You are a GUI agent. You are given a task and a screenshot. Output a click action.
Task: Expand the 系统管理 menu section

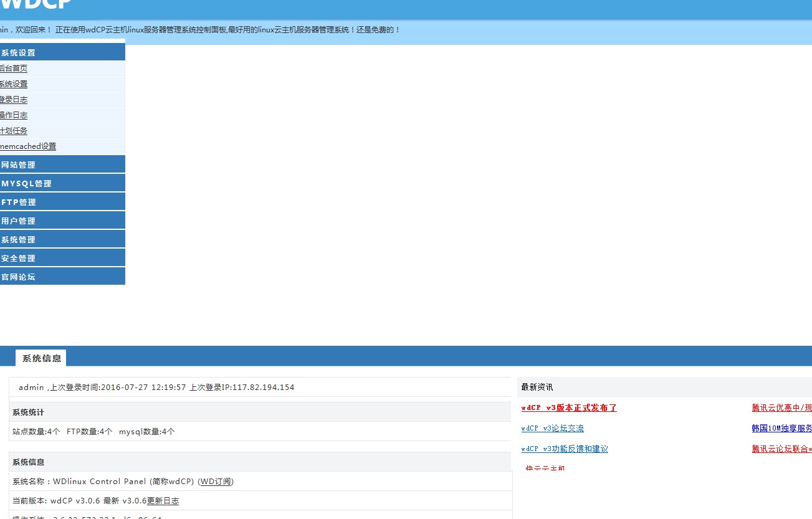62,239
